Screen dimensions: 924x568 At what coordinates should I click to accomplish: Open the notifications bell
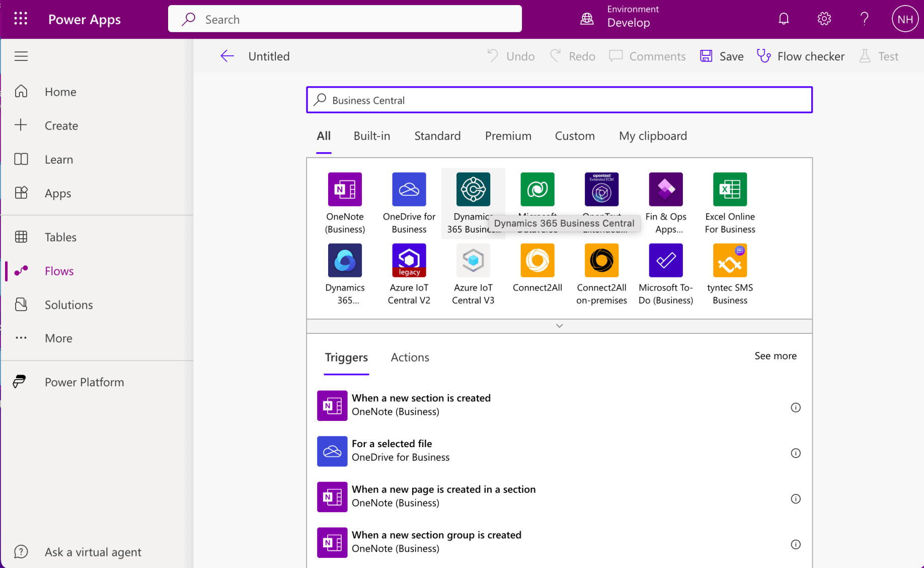(784, 19)
